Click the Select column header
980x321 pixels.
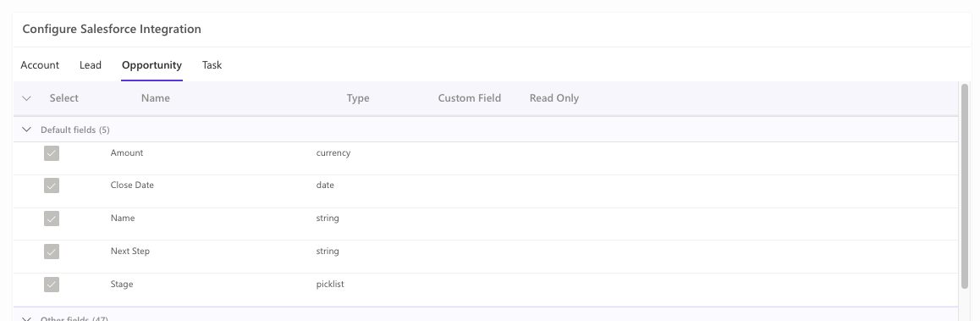(64, 98)
